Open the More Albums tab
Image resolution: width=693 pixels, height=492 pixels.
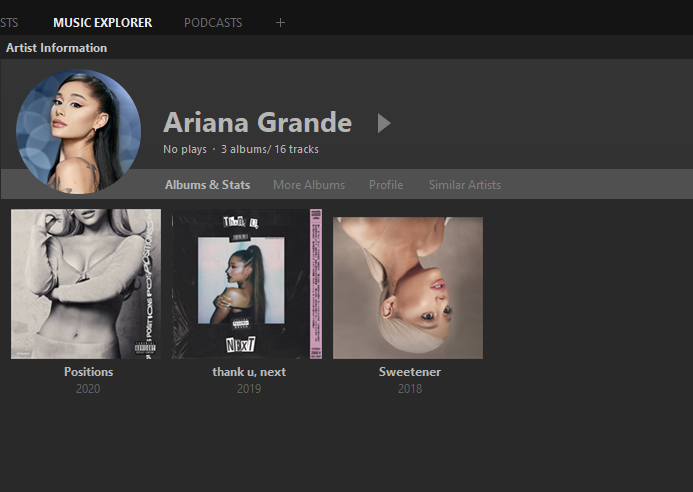click(x=309, y=185)
